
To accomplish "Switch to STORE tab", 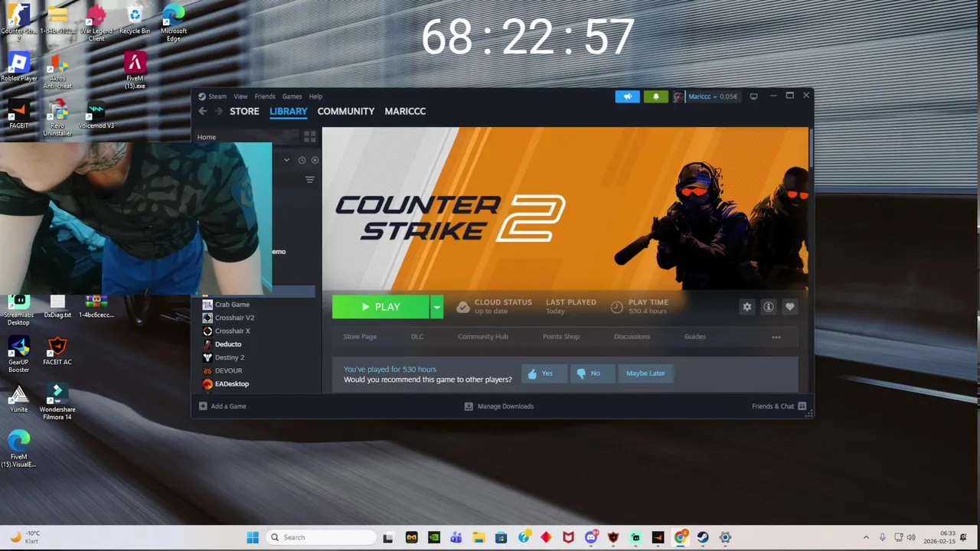I will pyautogui.click(x=244, y=111).
